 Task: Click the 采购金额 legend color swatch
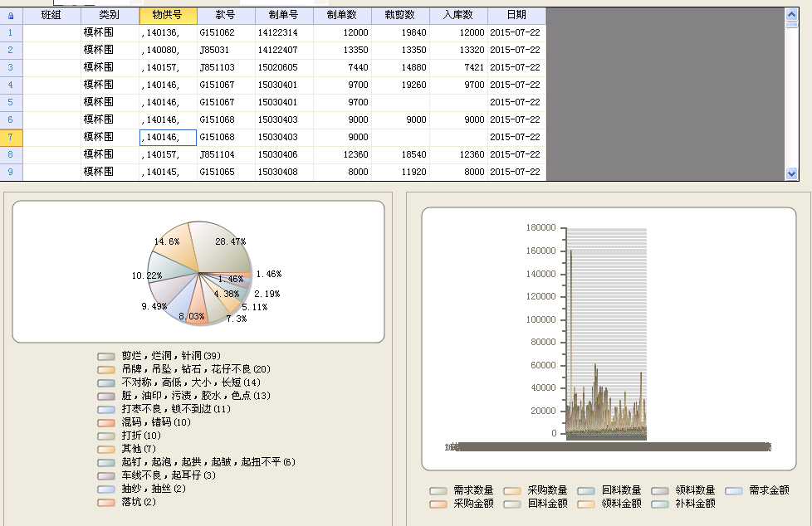pyautogui.click(x=438, y=504)
